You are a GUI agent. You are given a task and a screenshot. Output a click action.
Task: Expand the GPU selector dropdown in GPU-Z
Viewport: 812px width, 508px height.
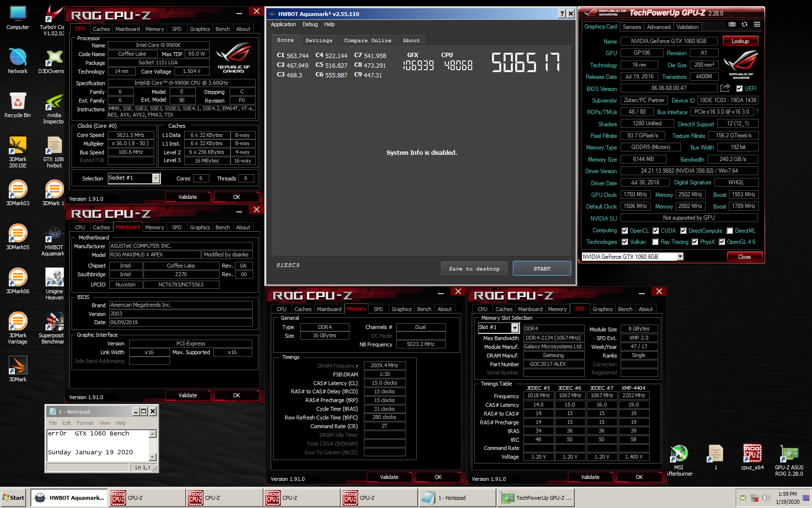pyautogui.click(x=680, y=257)
